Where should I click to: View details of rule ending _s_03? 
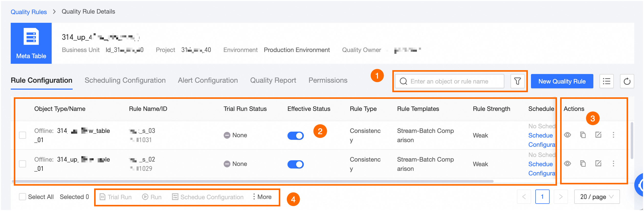[567, 135]
